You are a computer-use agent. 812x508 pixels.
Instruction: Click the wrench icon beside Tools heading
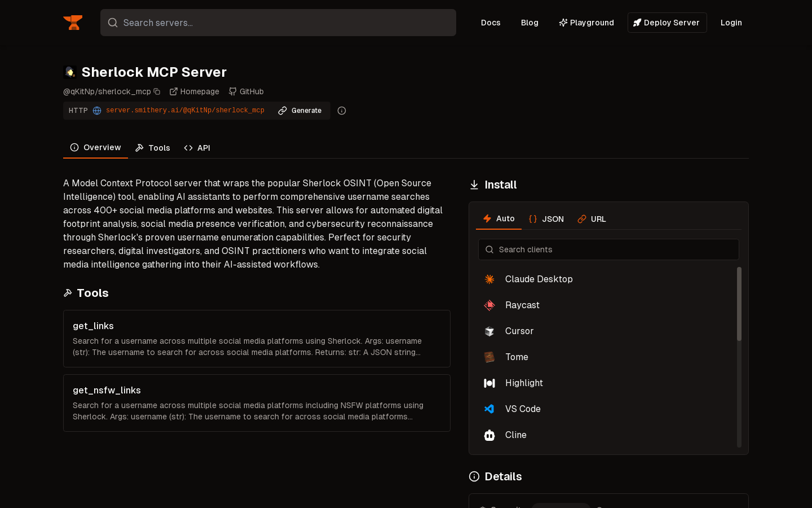click(x=68, y=293)
